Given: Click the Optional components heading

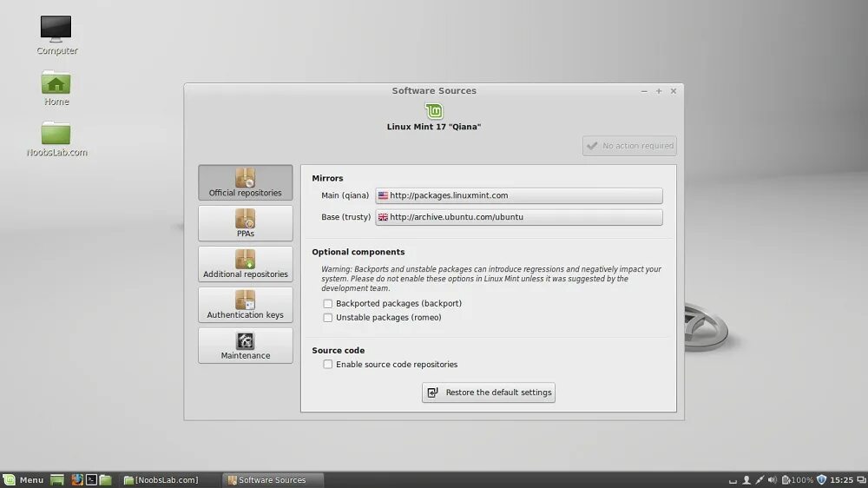Looking at the screenshot, I should [358, 252].
